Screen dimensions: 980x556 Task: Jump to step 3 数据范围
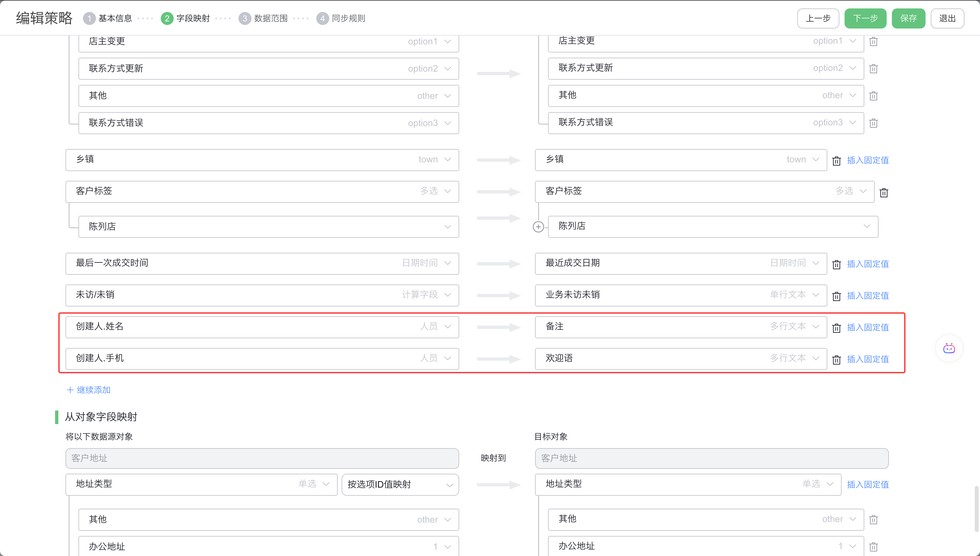coord(263,18)
